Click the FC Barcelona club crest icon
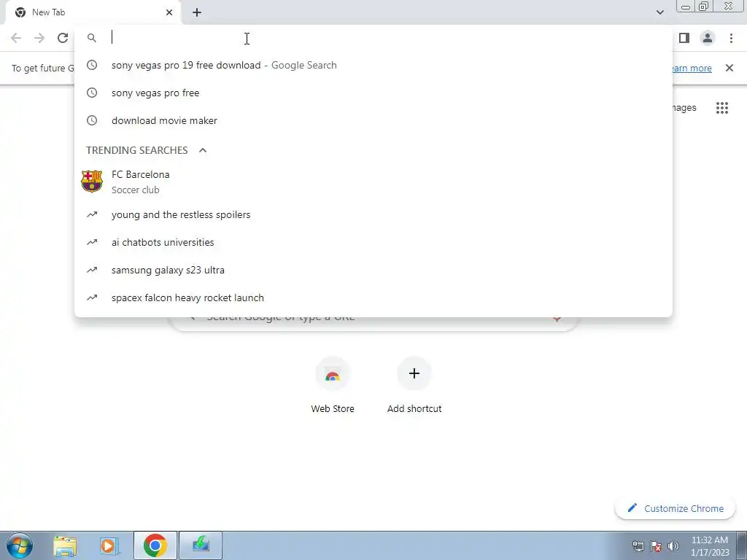The height and width of the screenshot is (560, 747). tap(92, 182)
